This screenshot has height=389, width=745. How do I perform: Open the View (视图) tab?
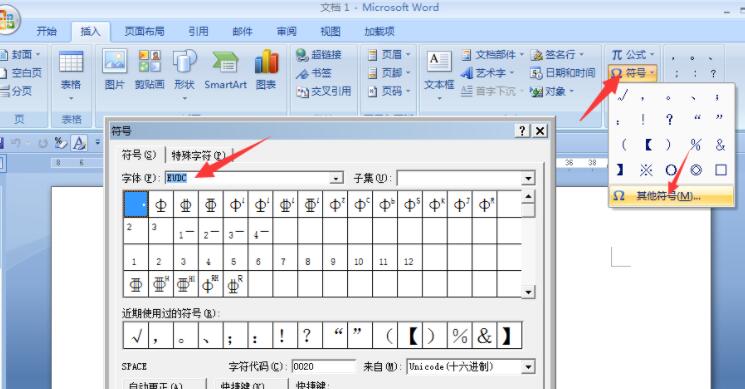click(x=330, y=31)
